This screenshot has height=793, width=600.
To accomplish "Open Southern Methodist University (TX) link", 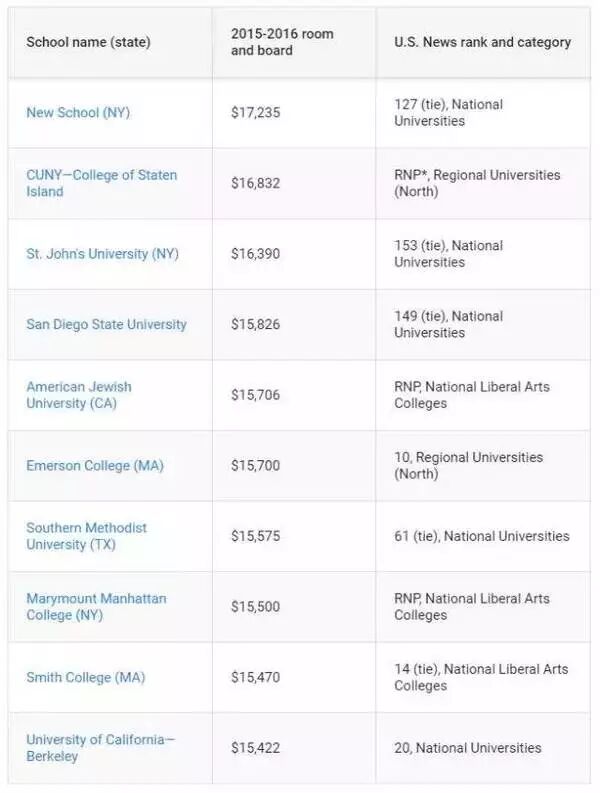I will pyautogui.click(x=86, y=536).
